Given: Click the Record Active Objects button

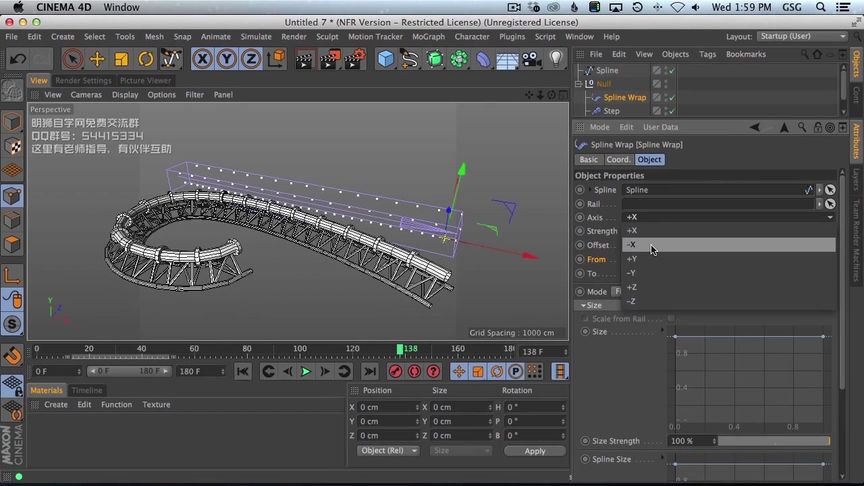Looking at the screenshot, I should (395, 371).
